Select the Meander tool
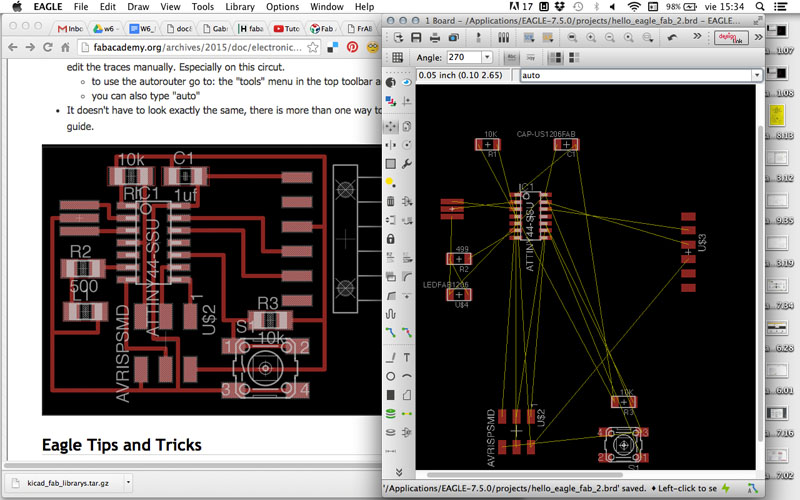Image resolution: width=800 pixels, height=500 pixels. pyautogui.click(x=391, y=313)
